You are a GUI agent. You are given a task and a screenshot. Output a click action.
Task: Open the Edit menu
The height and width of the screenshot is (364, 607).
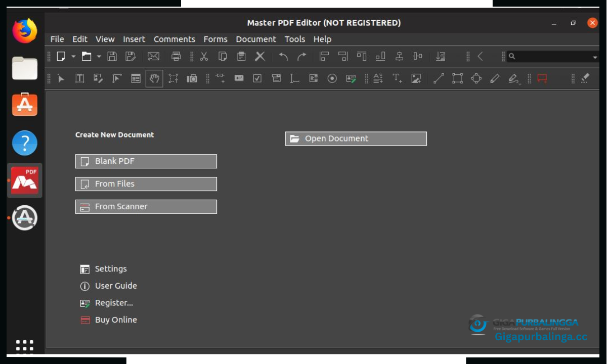(x=80, y=39)
